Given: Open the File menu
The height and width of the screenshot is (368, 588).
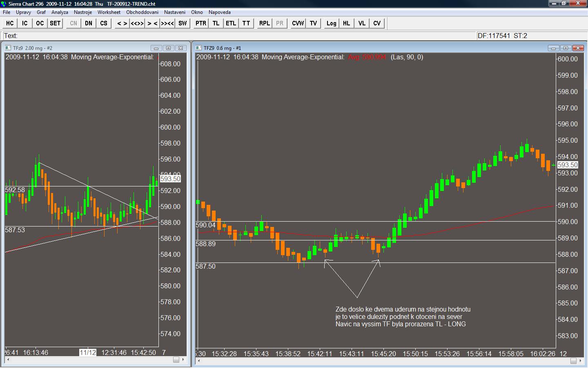Looking at the screenshot, I should pyautogui.click(x=7, y=12).
